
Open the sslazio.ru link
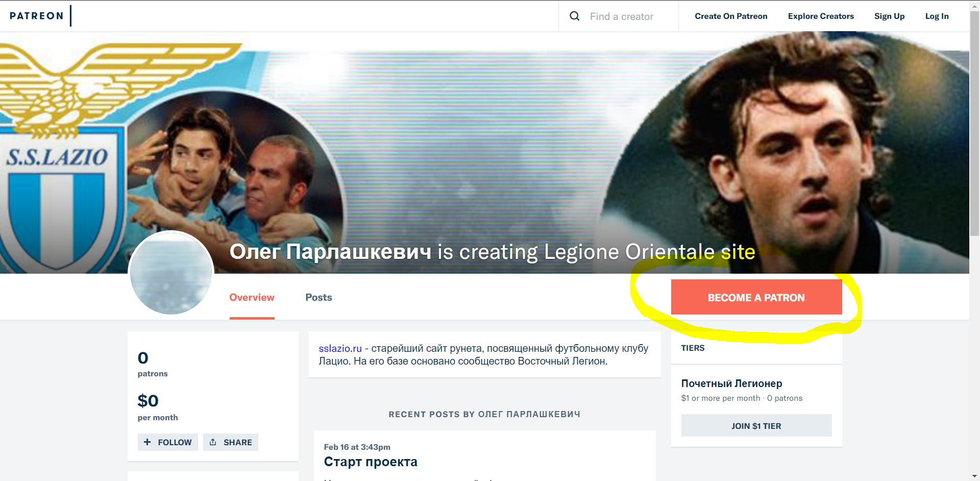[340, 348]
